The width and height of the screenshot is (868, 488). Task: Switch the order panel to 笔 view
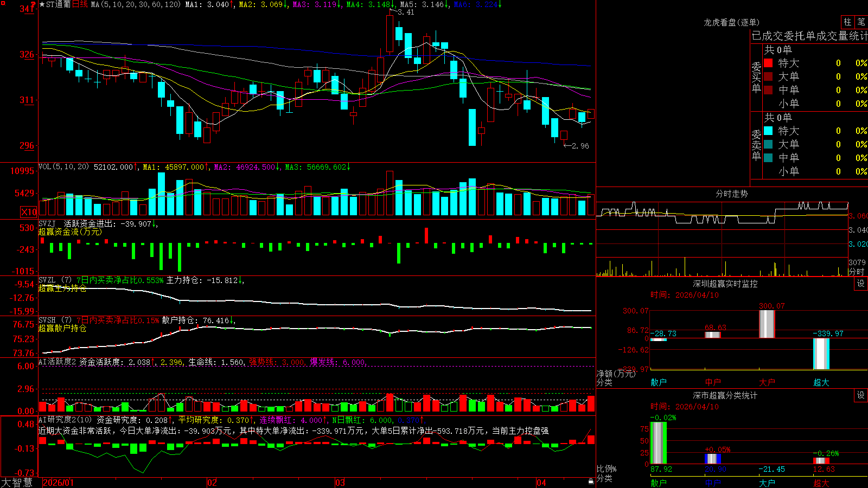click(861, 22)
